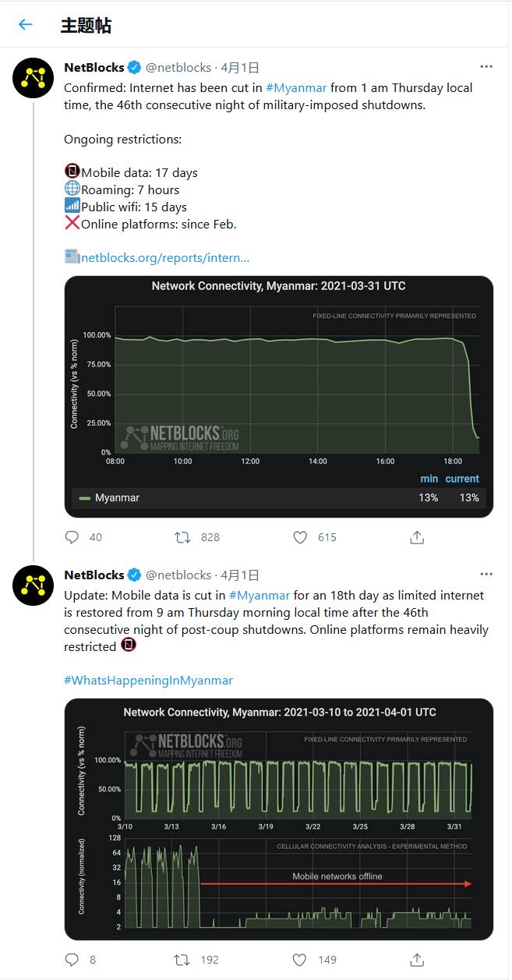
Task: Share the first NetBlocks tweet
Action: coord(417,537)
